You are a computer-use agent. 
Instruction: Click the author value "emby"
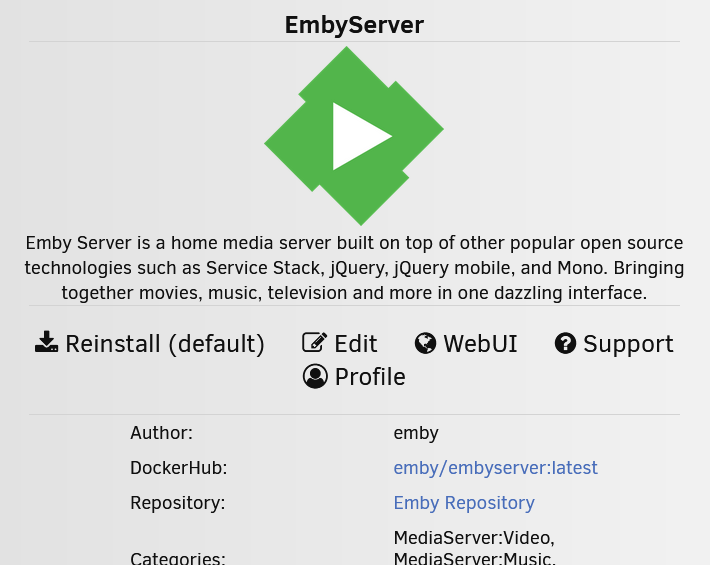click(416, 433)
